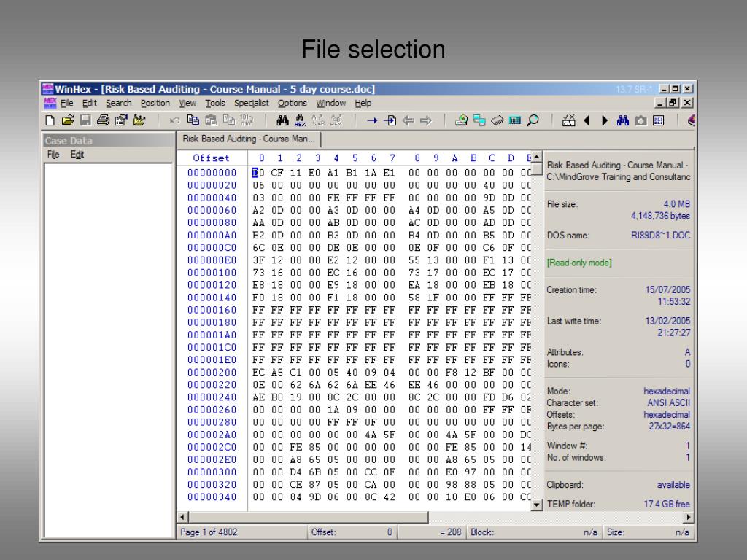Click the Go To Offset arrow icon
The width and height of the screenshot is (747, 560).
click(x=372, y=120)
